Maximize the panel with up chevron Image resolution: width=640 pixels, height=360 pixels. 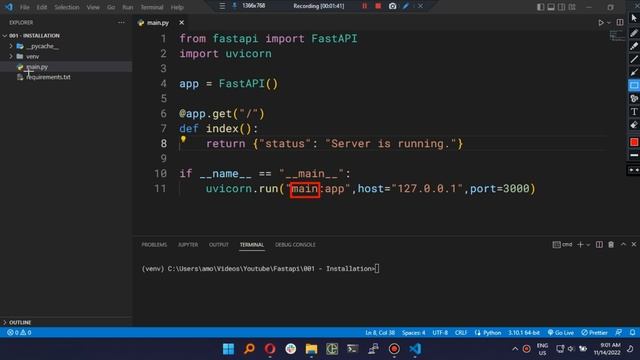pyautogui.click(x=623, y=244)
